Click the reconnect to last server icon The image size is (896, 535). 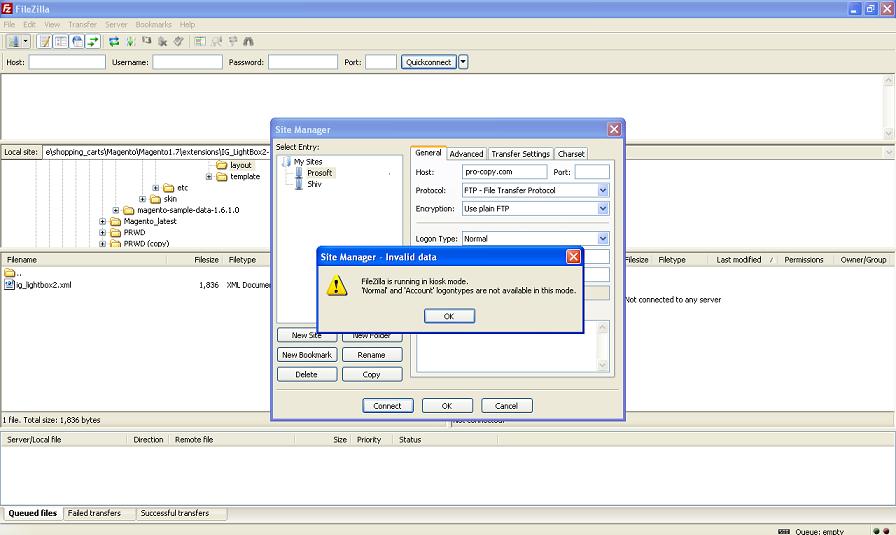(x=179, y=41)
